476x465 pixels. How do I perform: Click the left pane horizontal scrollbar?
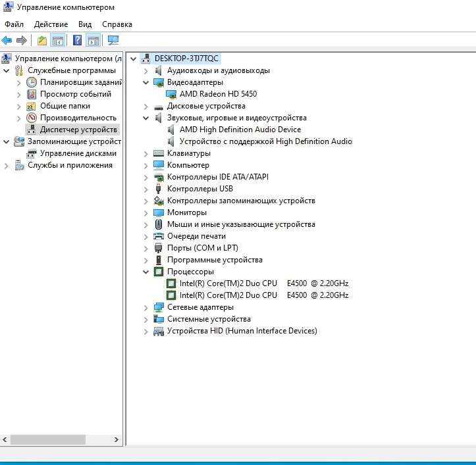(x=46, y=439)
